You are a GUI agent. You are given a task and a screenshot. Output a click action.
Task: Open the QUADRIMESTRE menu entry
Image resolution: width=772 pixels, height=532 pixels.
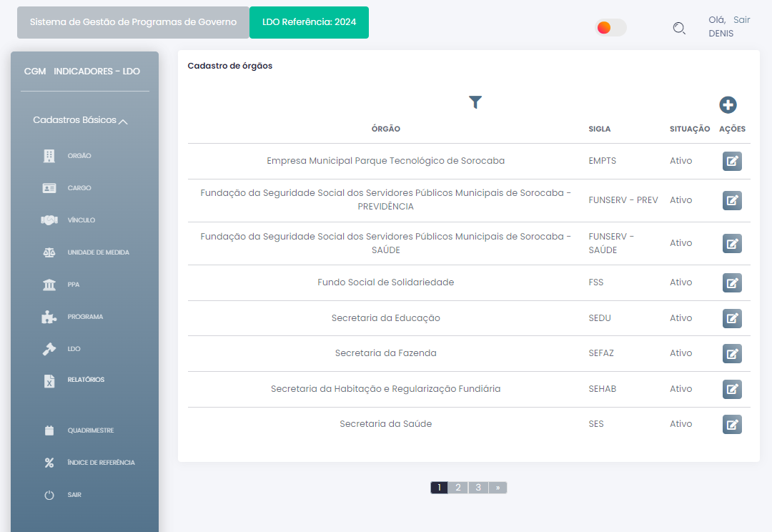(x=91, y=430)
